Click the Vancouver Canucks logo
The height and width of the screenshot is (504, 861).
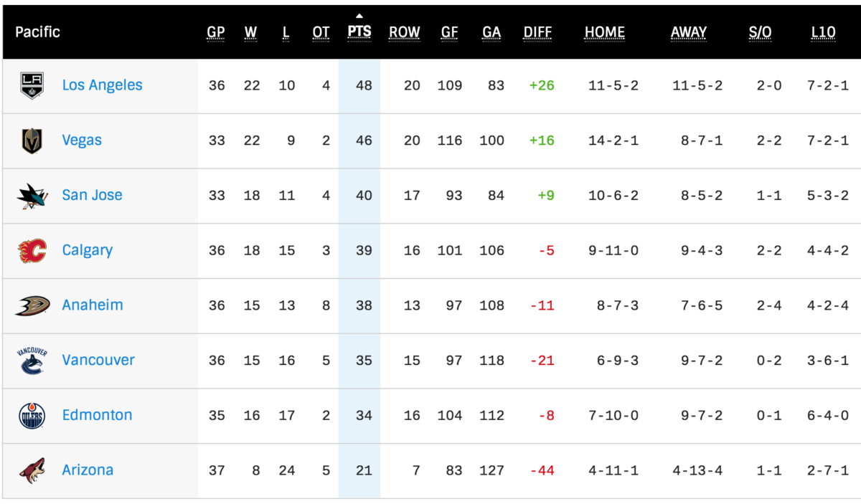32,360
